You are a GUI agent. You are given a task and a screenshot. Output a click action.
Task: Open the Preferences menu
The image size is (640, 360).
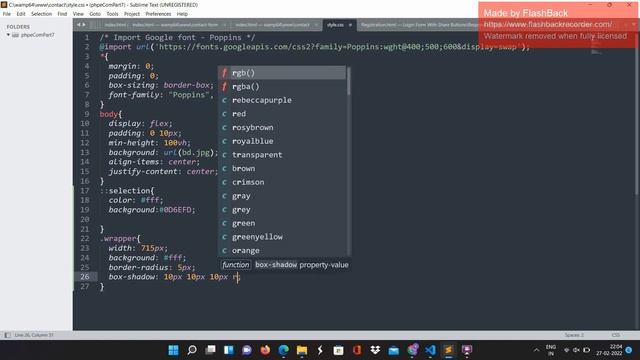pos(158,14)
